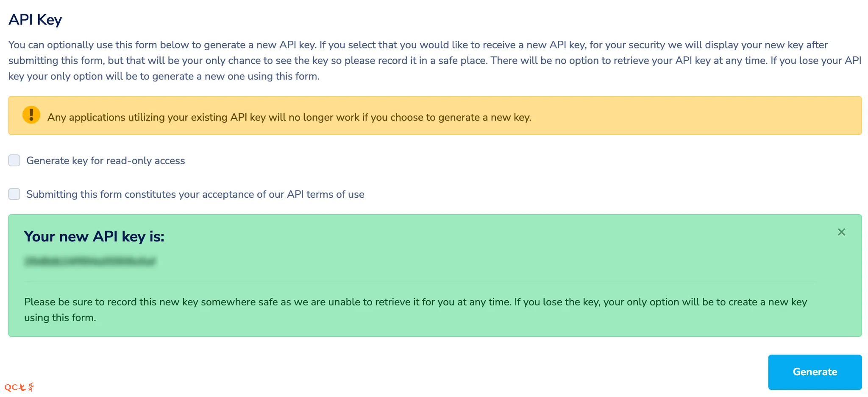Click the yellow exclamation warning icon
The width and height of the screenshot is (868, 397).
(x=31, y=115)
